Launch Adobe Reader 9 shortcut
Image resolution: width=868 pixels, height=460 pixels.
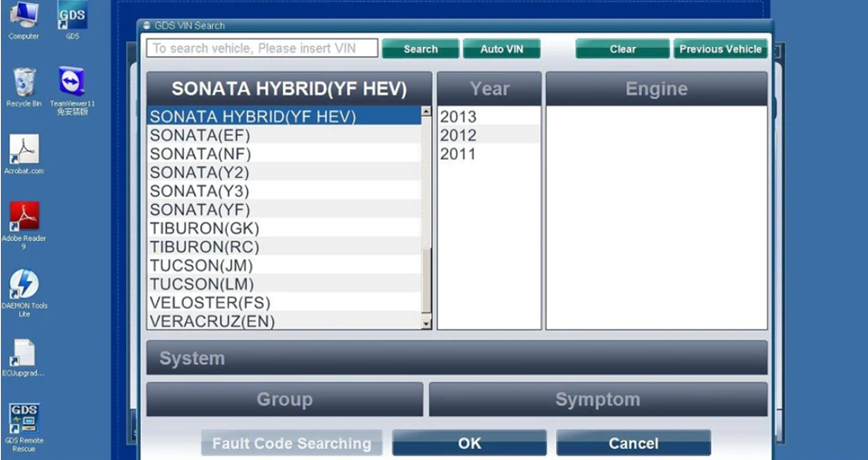(x=24, y=226)
